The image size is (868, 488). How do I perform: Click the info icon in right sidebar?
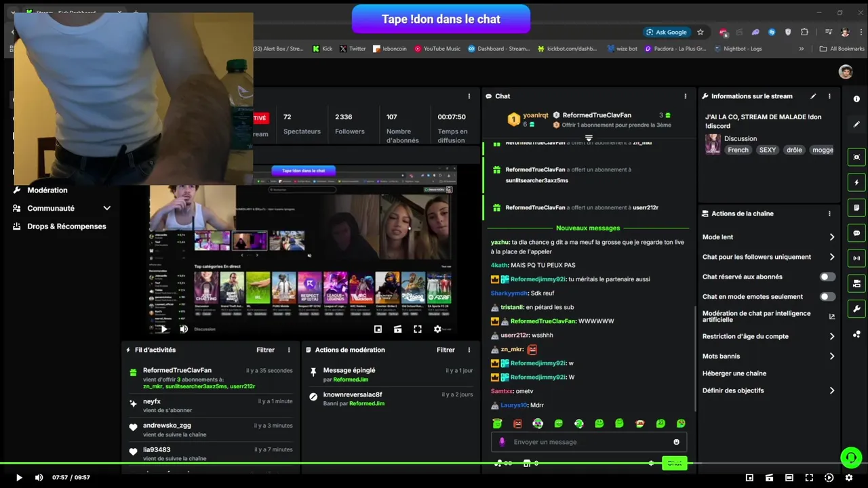856,99
